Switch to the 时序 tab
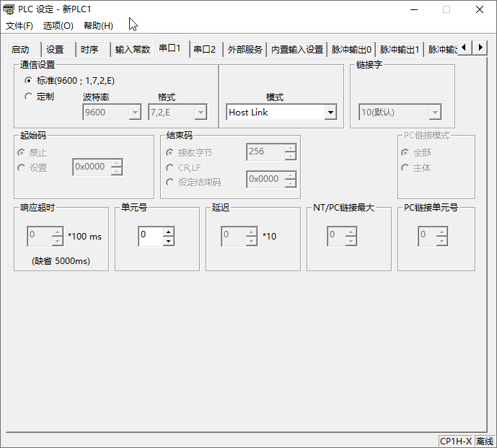The image size is (497, 448). (89, 50)
